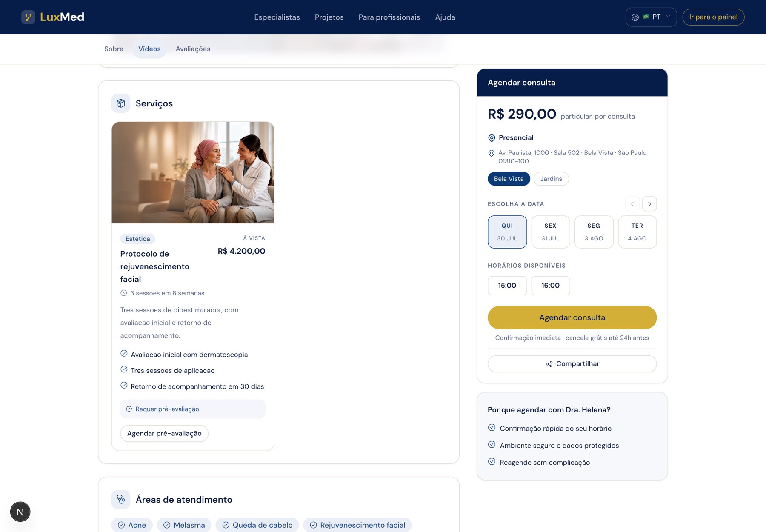Open the facial rejuvenation service photo

click(193, 173)
